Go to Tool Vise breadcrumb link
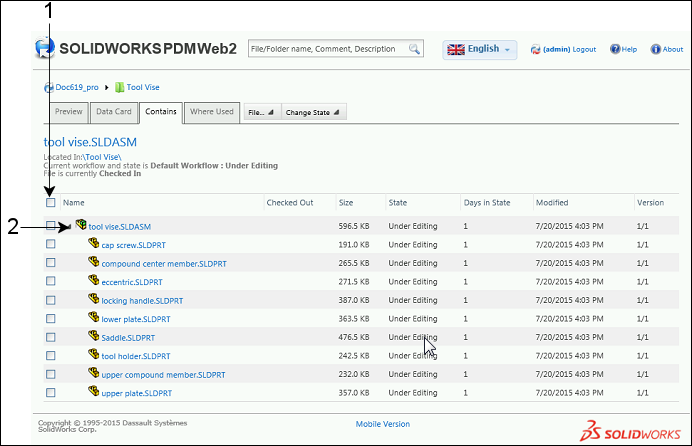 (143, 87)
